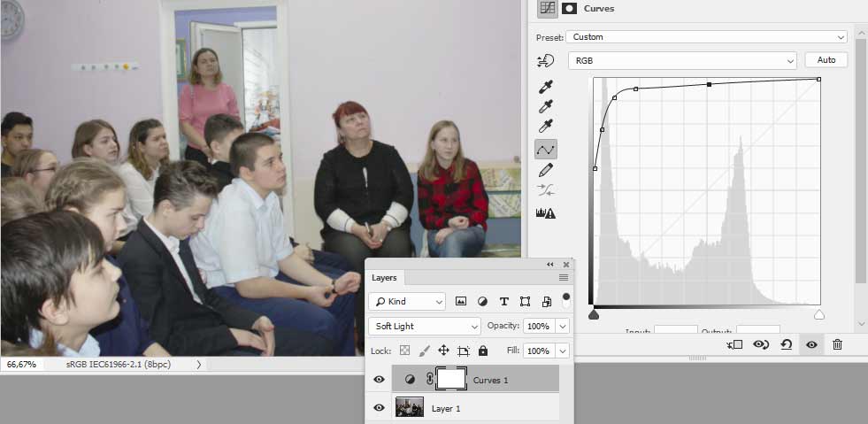Image resolution: width=868 pixels, height=424 pixels.
Task: Clip the adjustment to the layer below
Action: click(x=734, y=345)
